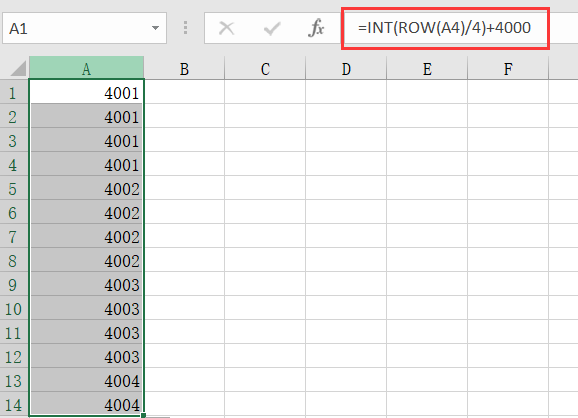Image resolution: width=578 pixels, height=418 pixels.
Task: Click cell A7 containing 4002
Action: (x=86, y=236)
